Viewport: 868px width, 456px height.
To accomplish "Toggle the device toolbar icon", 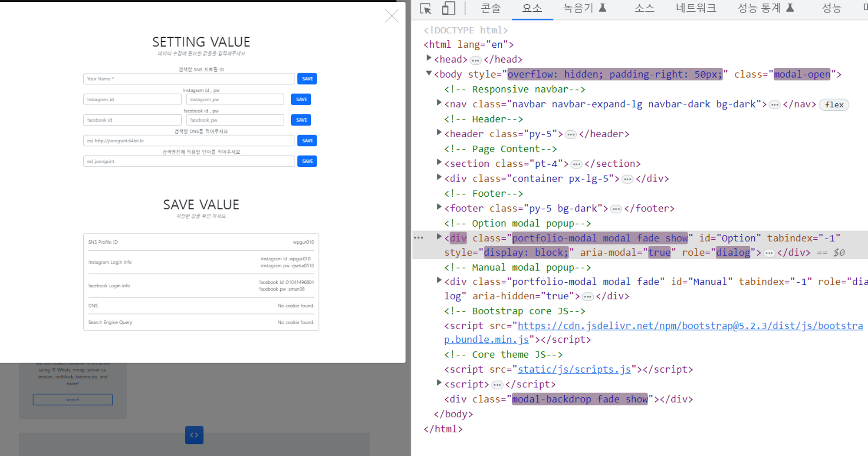I will point(448,9).
